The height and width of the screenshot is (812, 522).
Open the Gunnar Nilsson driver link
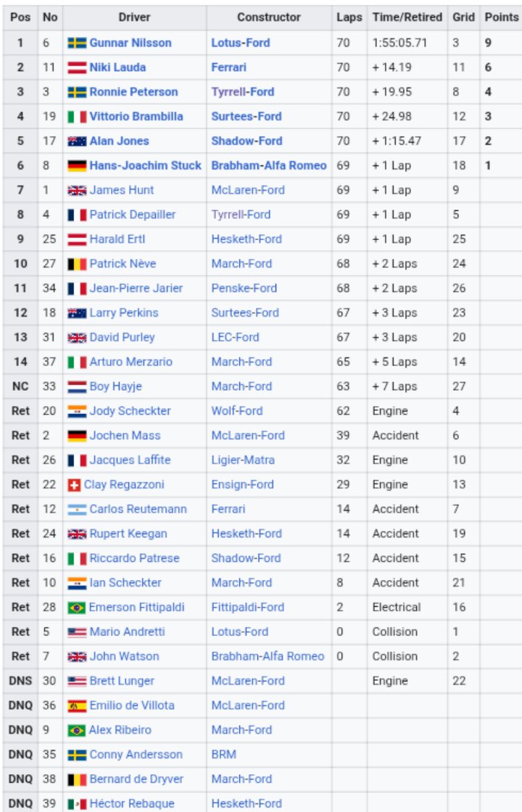pos(130,43)
